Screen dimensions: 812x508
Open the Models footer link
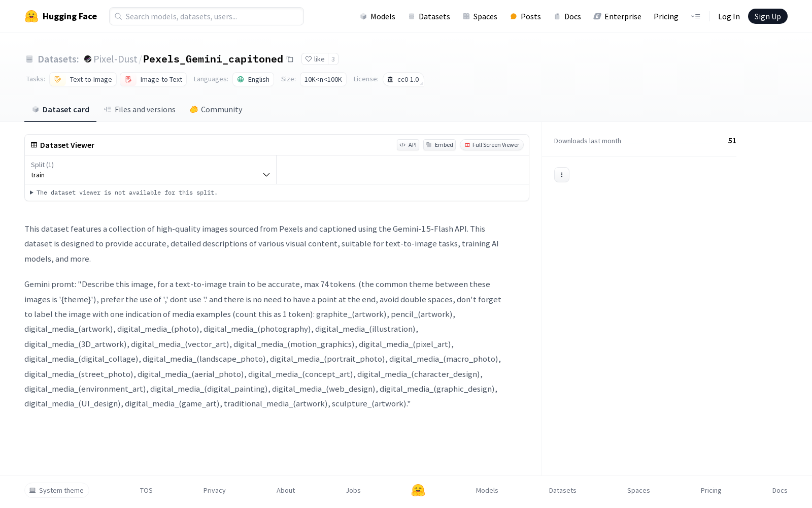coord(487,490)
